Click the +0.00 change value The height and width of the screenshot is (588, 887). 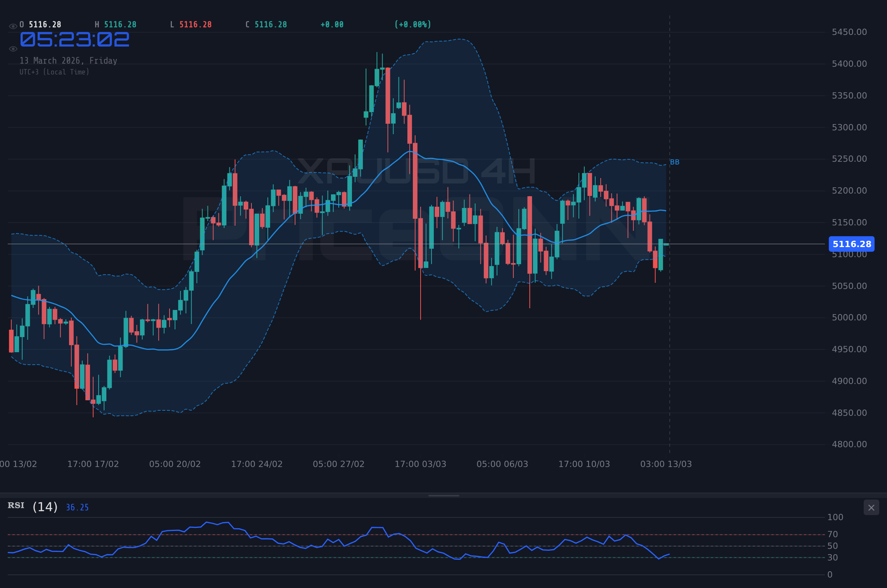[332, 24]
